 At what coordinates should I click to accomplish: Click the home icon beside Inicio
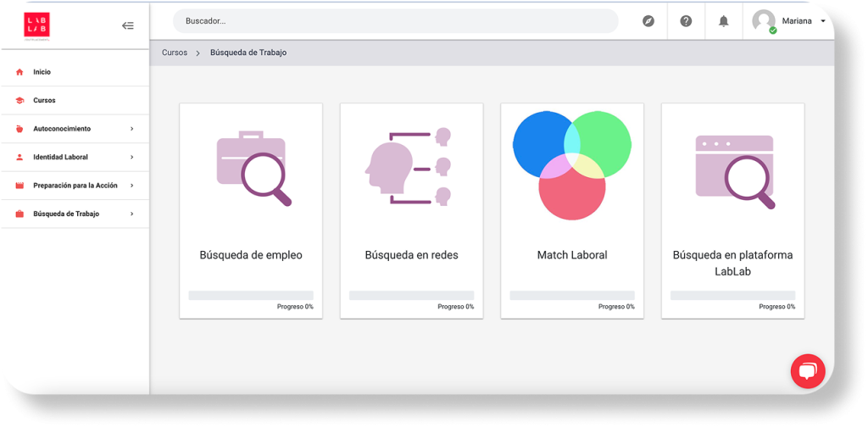pos(19,72)
